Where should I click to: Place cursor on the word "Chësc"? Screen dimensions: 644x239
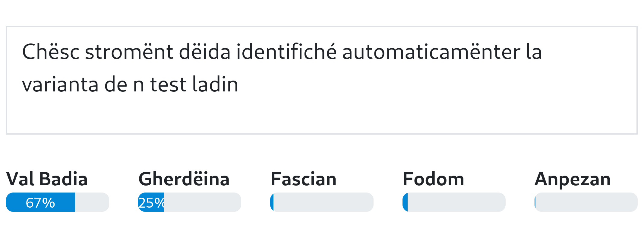point(51,52)
